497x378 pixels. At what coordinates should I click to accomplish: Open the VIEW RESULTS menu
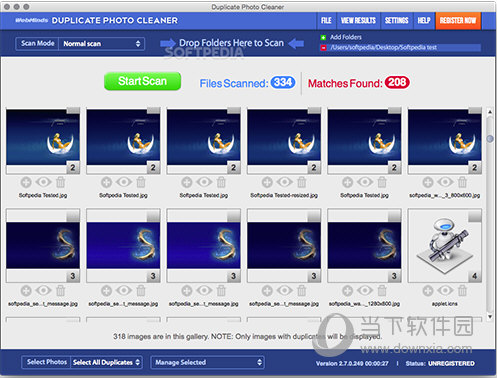click(x=358, y=21)
